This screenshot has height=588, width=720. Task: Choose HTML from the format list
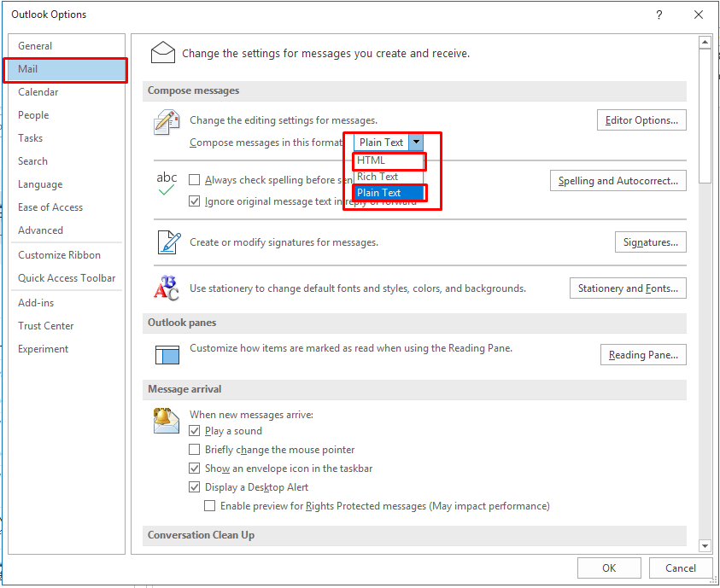[389, 160]
